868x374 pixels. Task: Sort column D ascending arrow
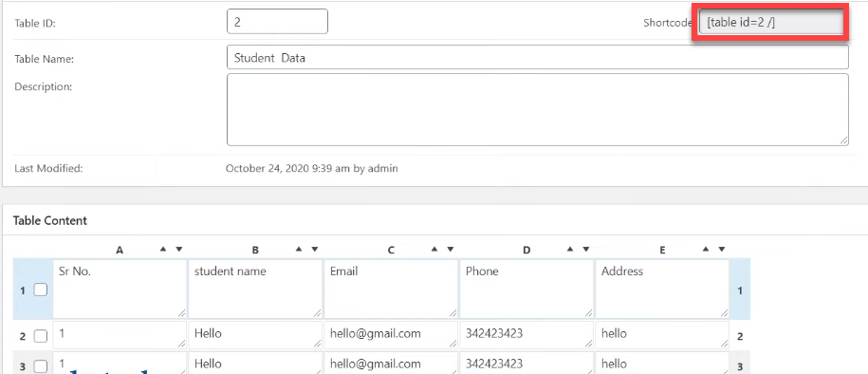[569, 250]
